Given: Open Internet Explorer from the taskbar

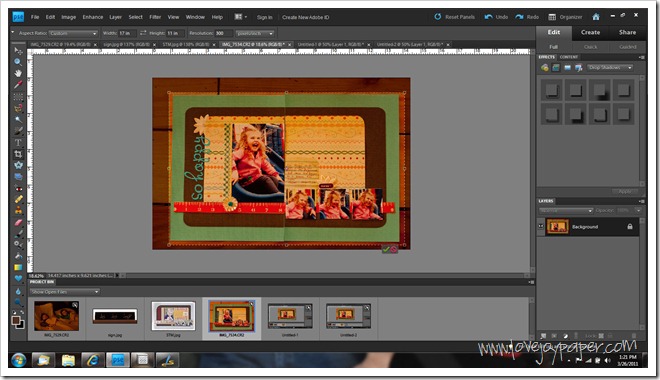Looking at the screenshot, I should point(93,360).
